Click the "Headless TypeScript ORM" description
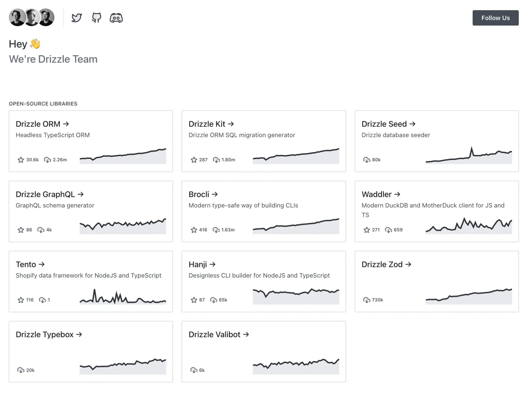 (53, 135)
